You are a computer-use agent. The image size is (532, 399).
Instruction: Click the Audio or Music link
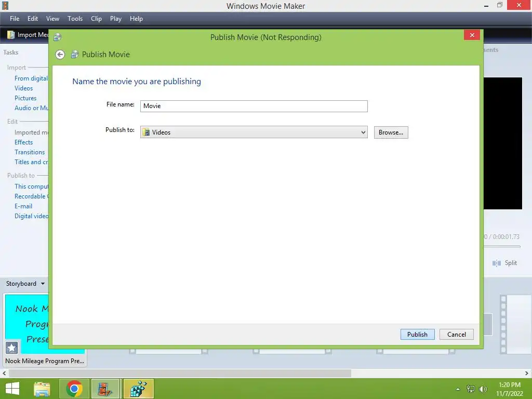click(32, 108)
